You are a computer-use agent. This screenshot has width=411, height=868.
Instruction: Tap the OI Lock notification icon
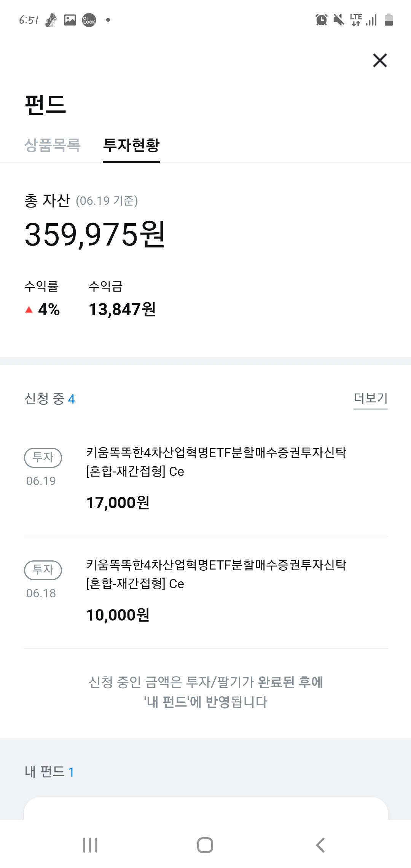(x=89, y=20)
